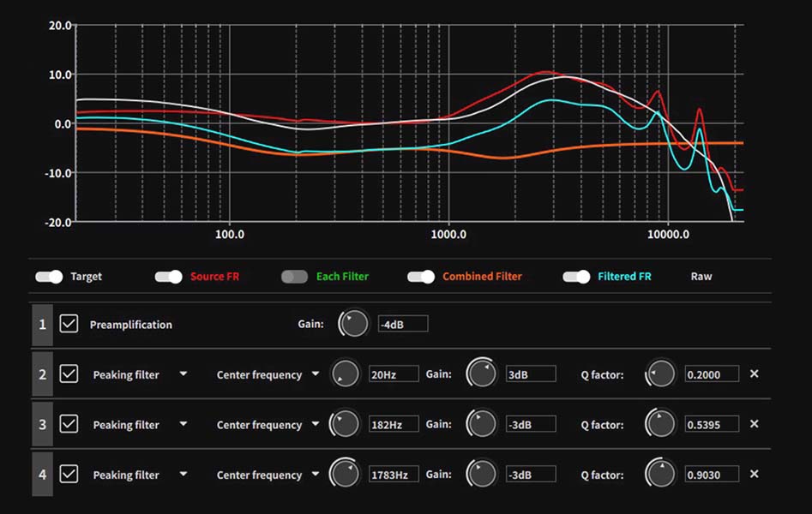Viewport: 812px width, 514px height.
Task: Expand the Center frequency dropdown in row 3
Action: point(315,424)
